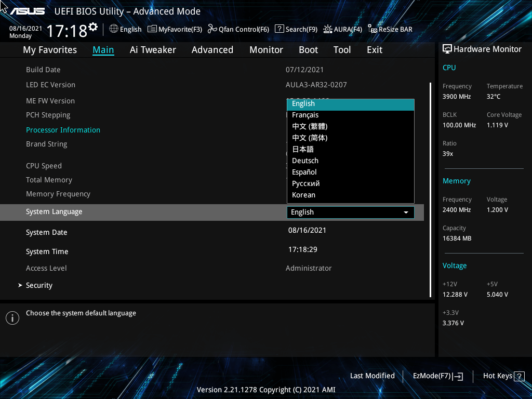Viewport: 532px width, 399px height.
Task: Pick 日本語 from the language list
Action: tap(351, 149)
